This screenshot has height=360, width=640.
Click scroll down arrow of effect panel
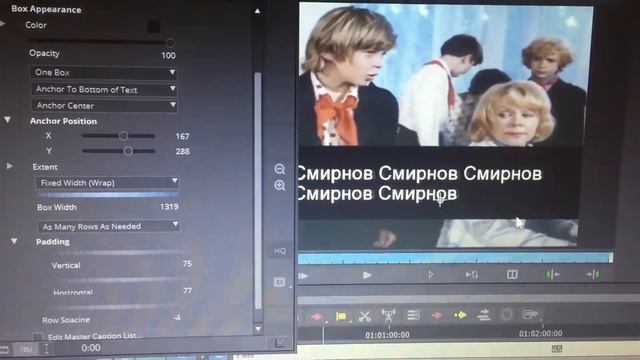pyautogui.click(x=258, y=329)
